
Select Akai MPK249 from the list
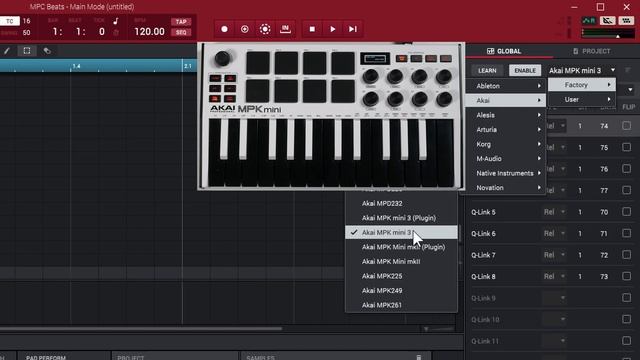click(401, 291)
